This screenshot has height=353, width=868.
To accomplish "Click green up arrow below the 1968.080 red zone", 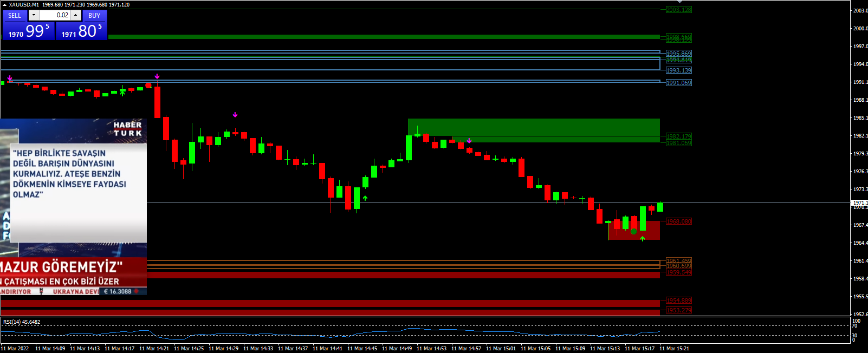I will point(643,239).
